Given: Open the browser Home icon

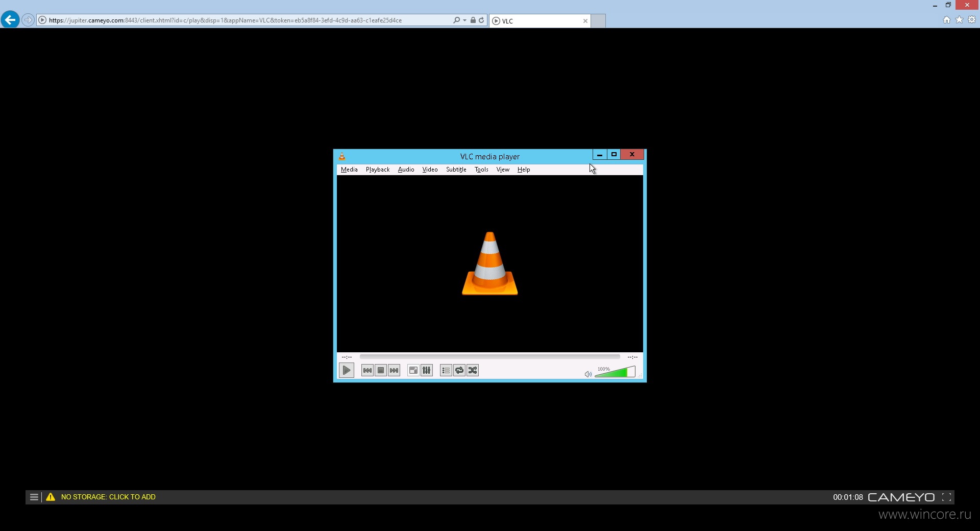Looking at the screenshot, I should point(947,19).
